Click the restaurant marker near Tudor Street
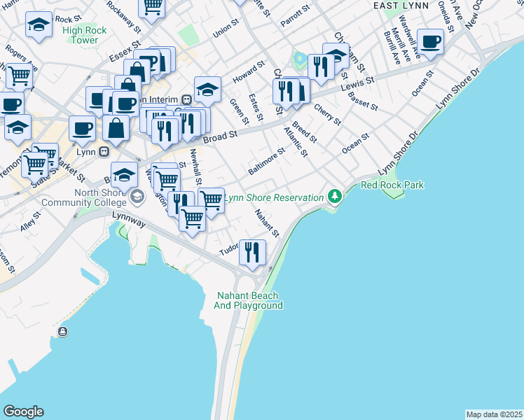 [252, 251]
